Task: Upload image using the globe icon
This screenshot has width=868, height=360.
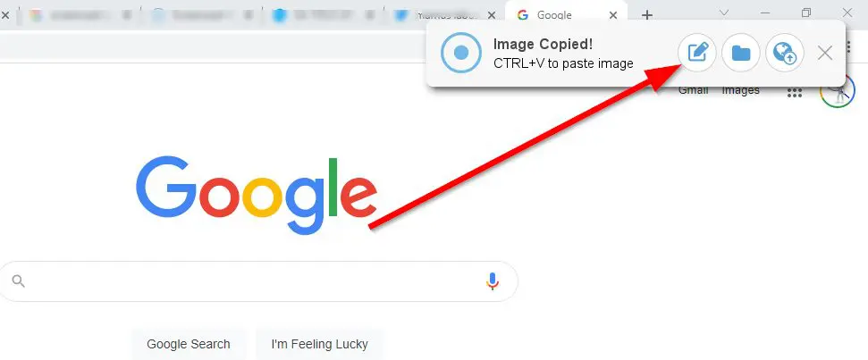Action: 784,53
